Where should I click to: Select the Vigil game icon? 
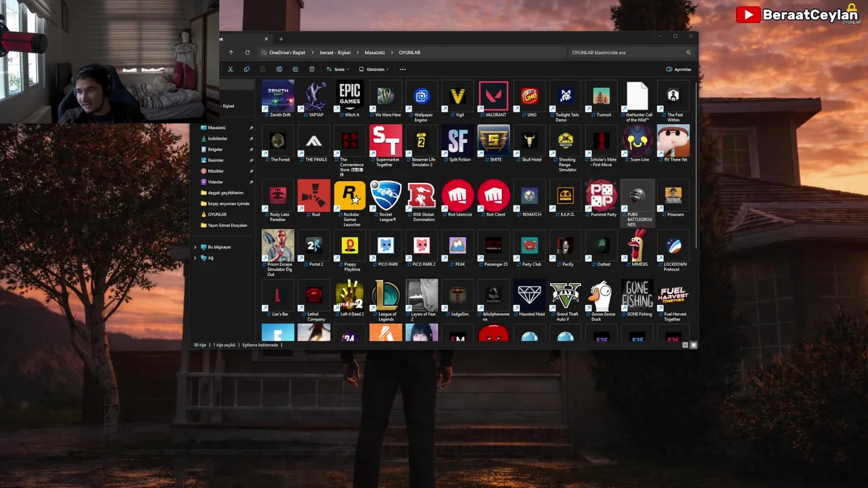(x=458, y=96)
